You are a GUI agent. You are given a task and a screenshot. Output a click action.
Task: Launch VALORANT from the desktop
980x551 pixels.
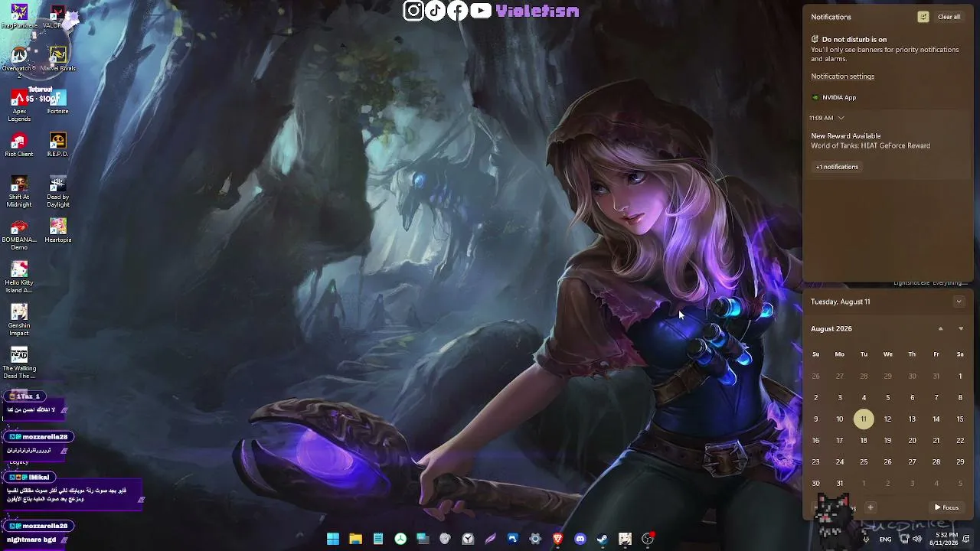pyautogui.click(x=57, y=15)
